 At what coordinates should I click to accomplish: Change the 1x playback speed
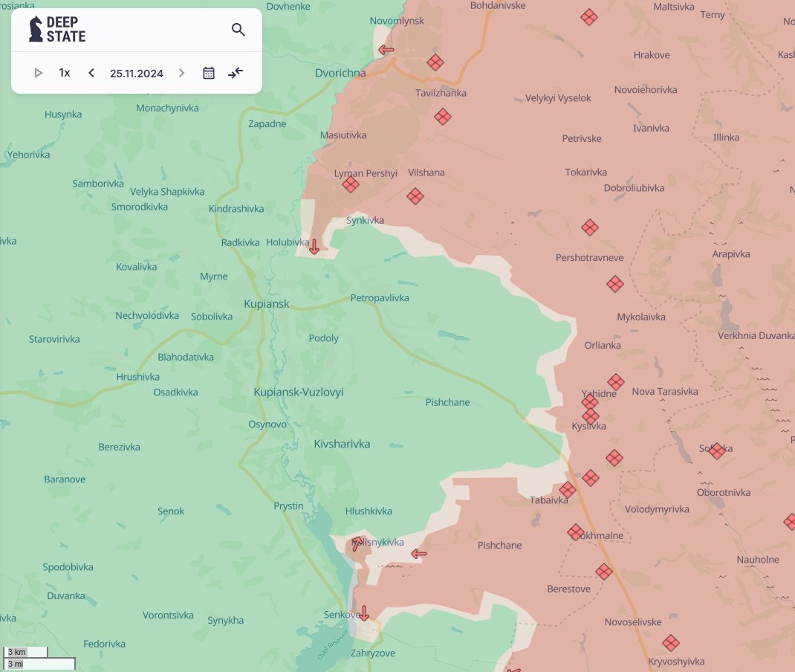click(64, 73)
